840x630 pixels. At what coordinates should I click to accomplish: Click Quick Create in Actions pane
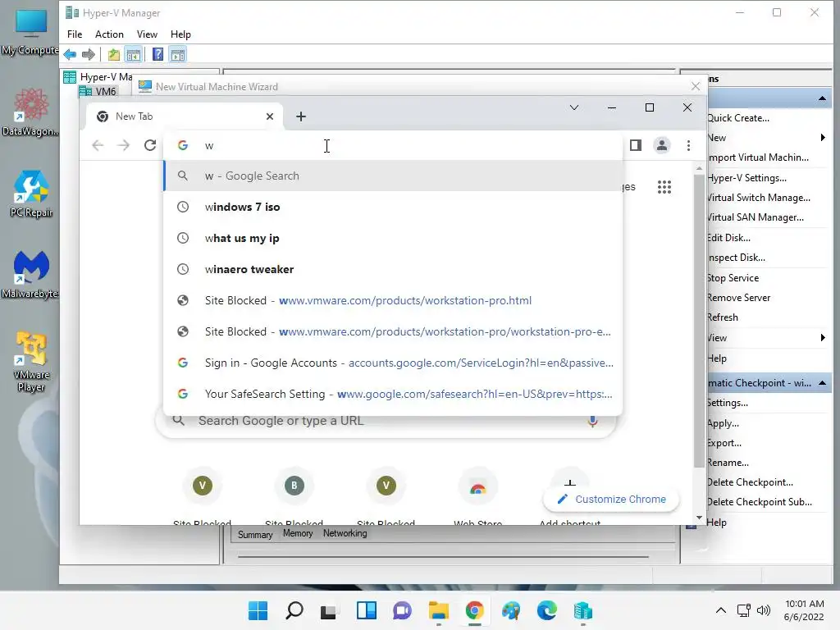point(738,118)
